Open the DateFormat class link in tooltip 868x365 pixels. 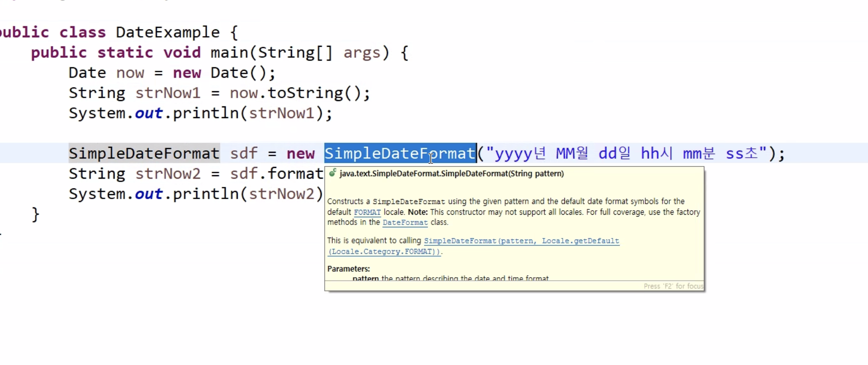[x=405, y=223]
